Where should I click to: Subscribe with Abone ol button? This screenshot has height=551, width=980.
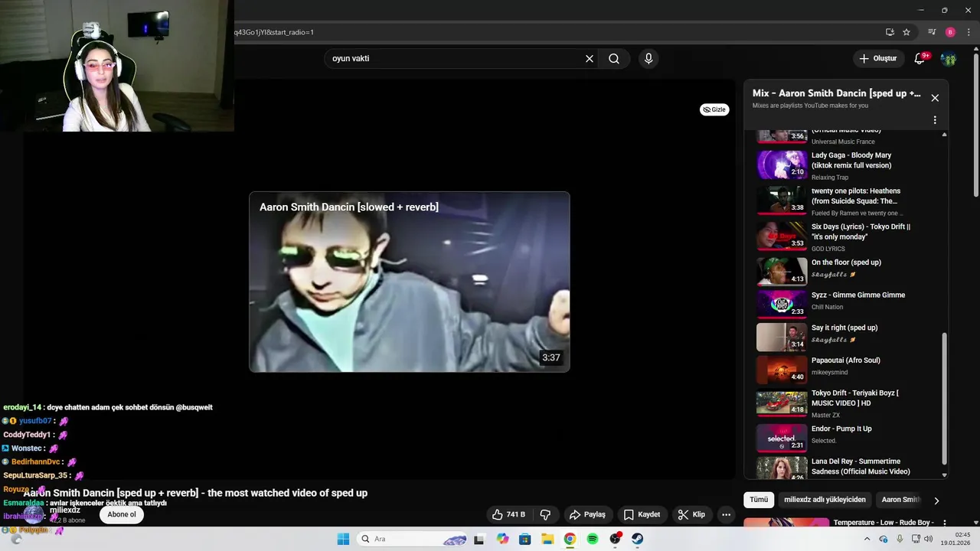tap(122, 514)
